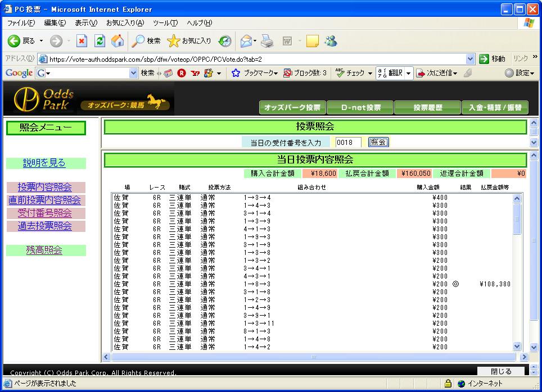Open the チェック dropdown arrow

tap(370, 73)
